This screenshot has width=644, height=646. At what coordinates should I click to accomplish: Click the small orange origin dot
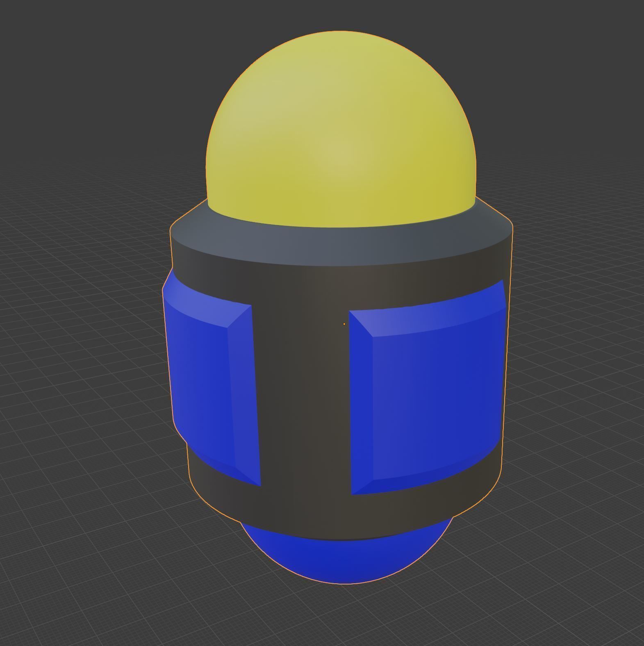(344, 324)
